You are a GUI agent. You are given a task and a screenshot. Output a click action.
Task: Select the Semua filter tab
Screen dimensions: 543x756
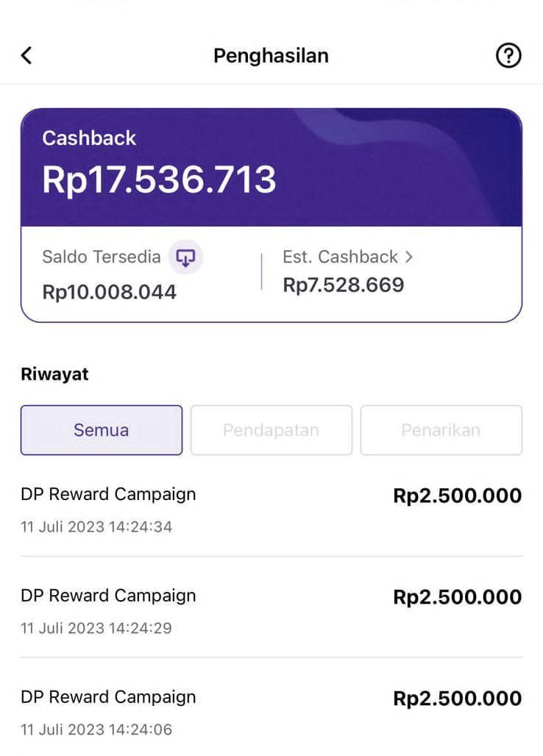102,430
